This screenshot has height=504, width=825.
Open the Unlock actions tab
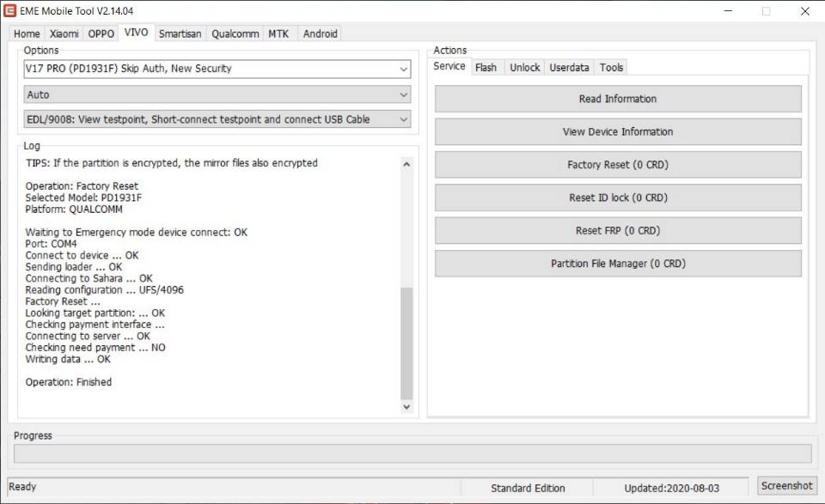[524, 67]
